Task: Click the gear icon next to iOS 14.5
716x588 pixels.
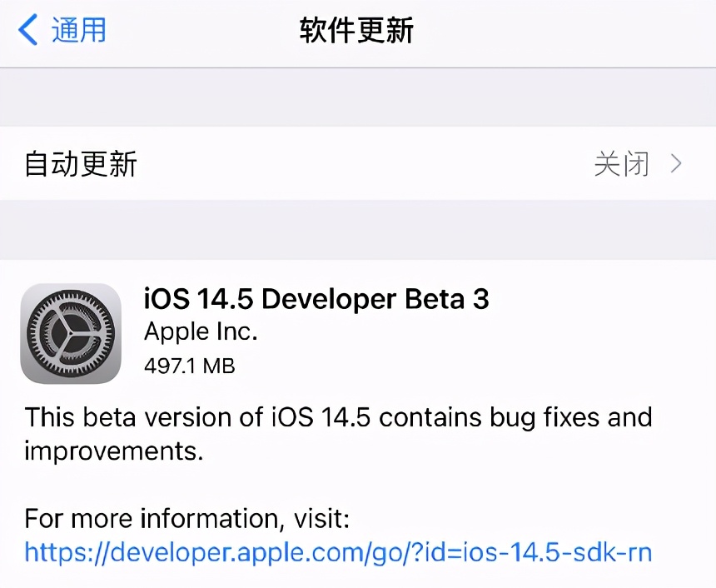Action: (71, 332)
